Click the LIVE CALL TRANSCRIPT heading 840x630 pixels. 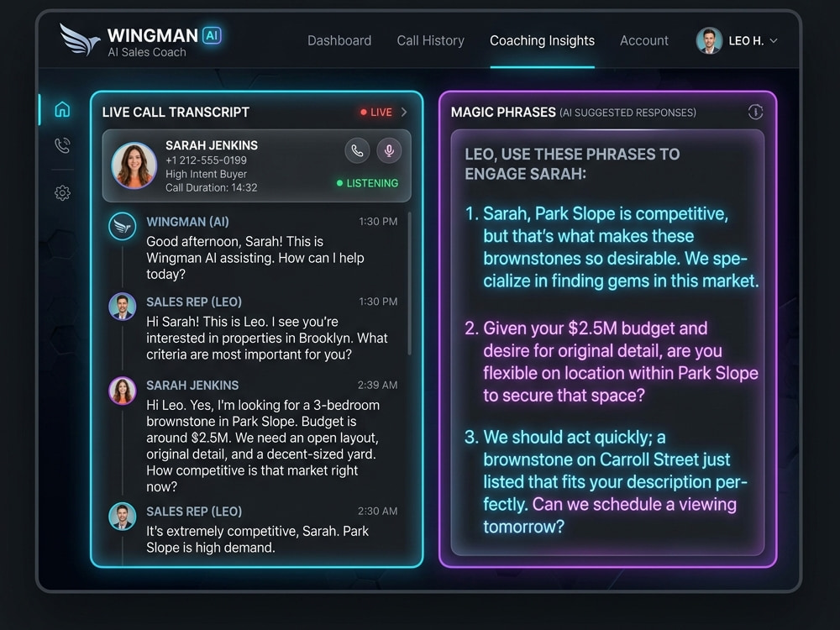click(176, 112)
